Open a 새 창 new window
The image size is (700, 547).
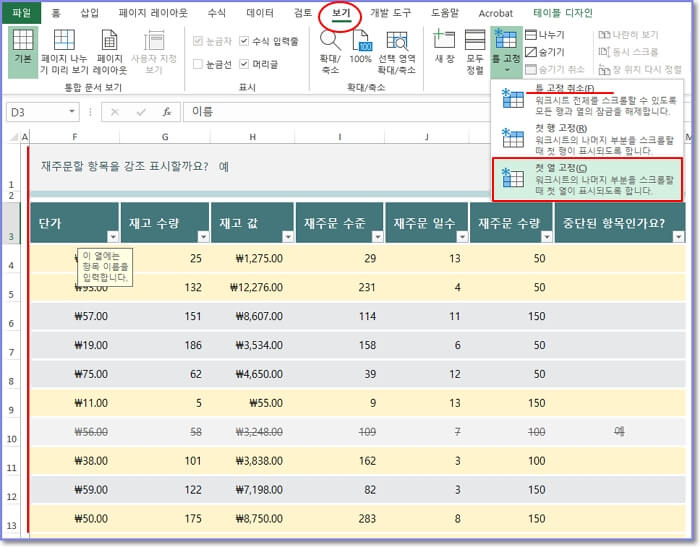point(444,39)
